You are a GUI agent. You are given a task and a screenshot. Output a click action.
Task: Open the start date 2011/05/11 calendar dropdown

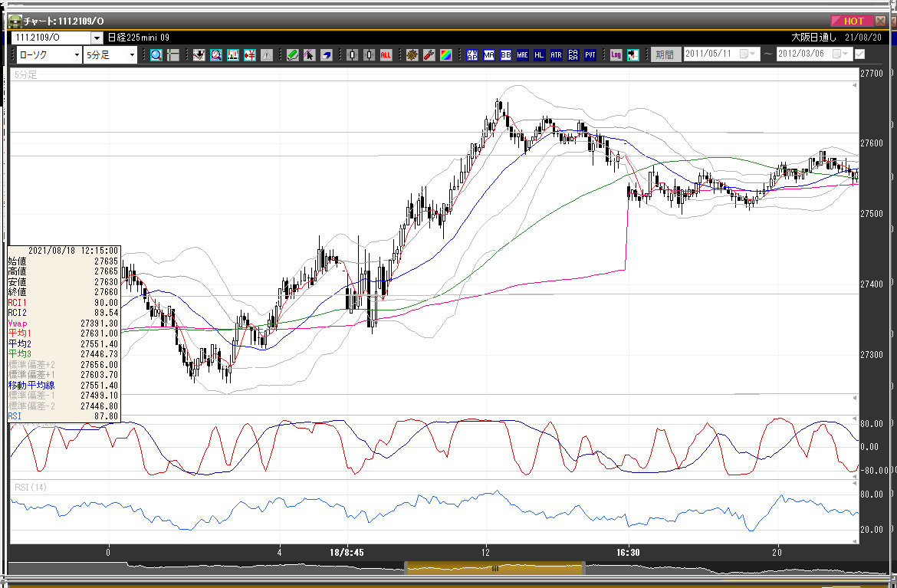click(747, 54)
